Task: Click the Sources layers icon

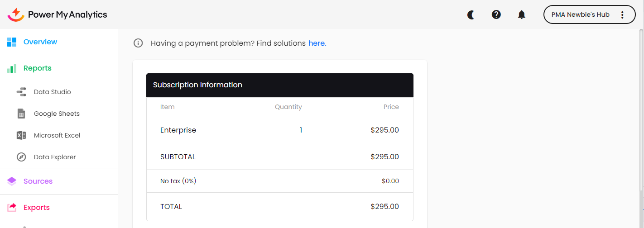Action: click(x=12, y=181)
